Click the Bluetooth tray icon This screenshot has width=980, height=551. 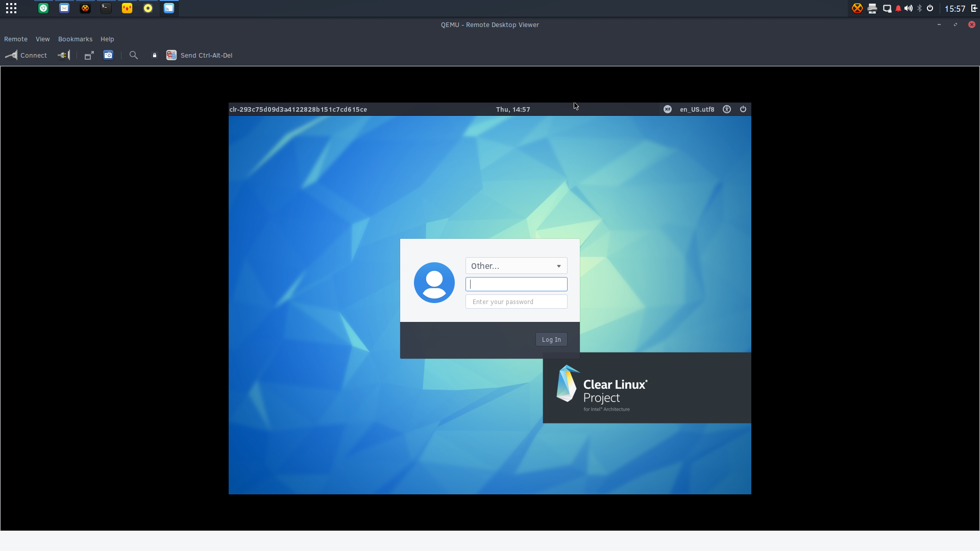920,8
